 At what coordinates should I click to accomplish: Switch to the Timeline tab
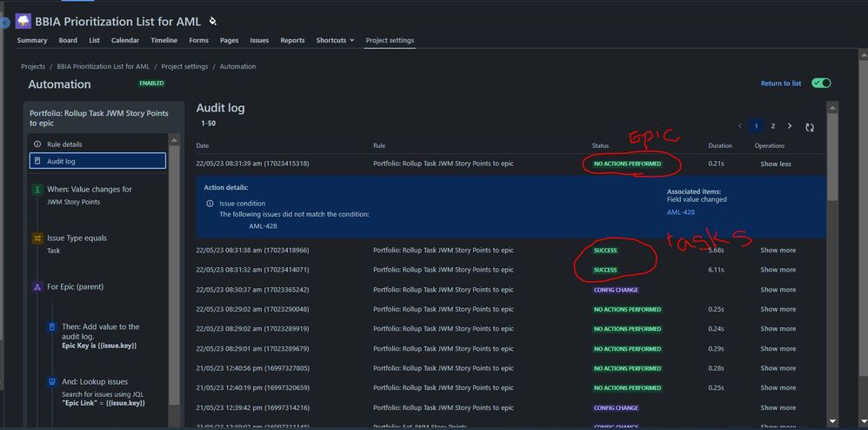click(164, 40)
